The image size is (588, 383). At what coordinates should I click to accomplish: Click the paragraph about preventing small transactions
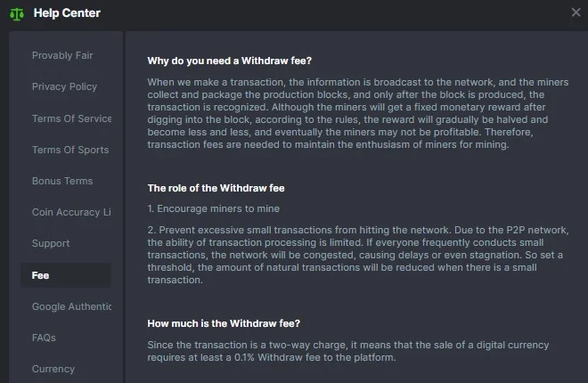358,255
